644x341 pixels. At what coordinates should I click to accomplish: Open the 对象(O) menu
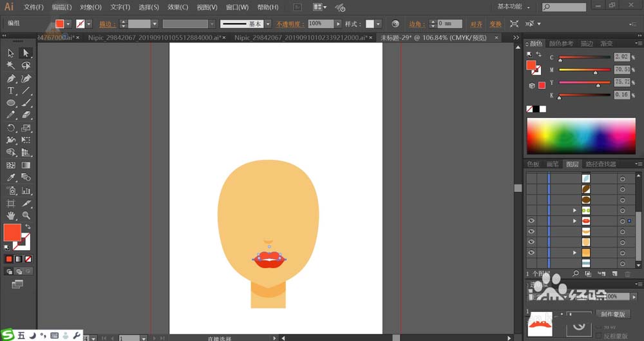click(90, 7)
